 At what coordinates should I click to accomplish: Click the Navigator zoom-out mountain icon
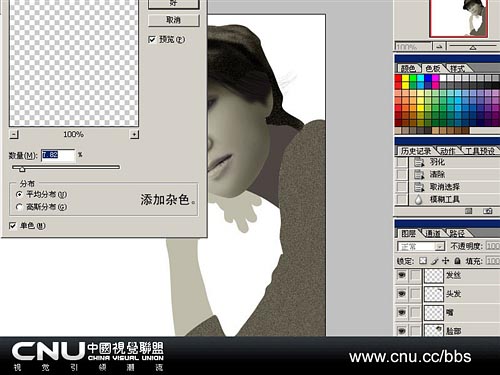point(439,46)
